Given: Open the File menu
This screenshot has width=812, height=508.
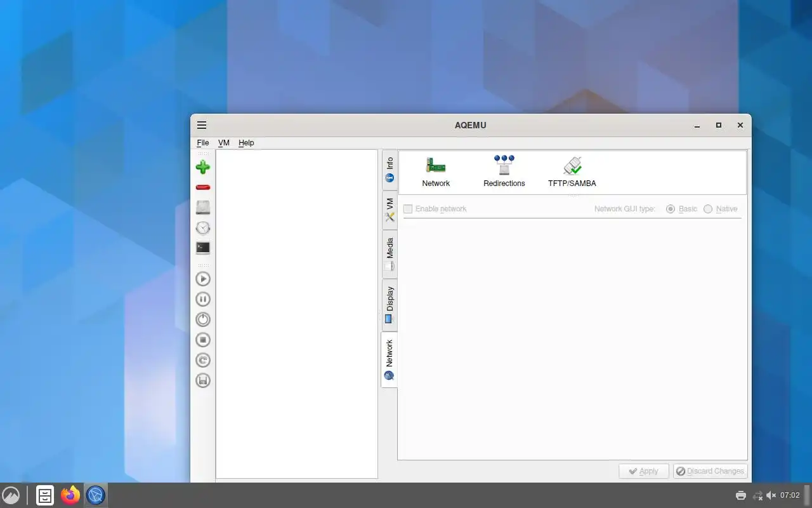Looking at the screenshot, I should pos(203,143).
